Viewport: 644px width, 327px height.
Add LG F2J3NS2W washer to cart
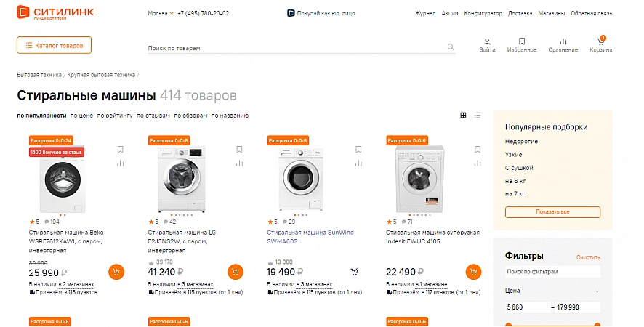[236, 272]
